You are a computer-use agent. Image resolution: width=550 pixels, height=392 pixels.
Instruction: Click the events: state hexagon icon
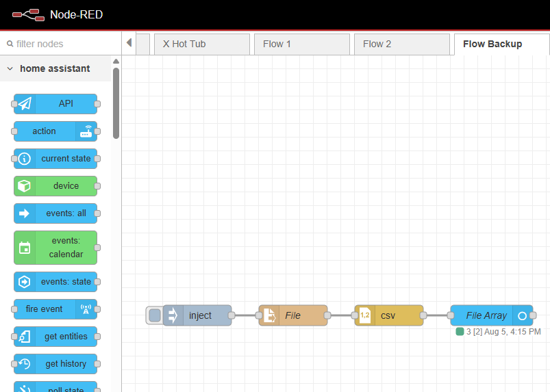[24, 282]
